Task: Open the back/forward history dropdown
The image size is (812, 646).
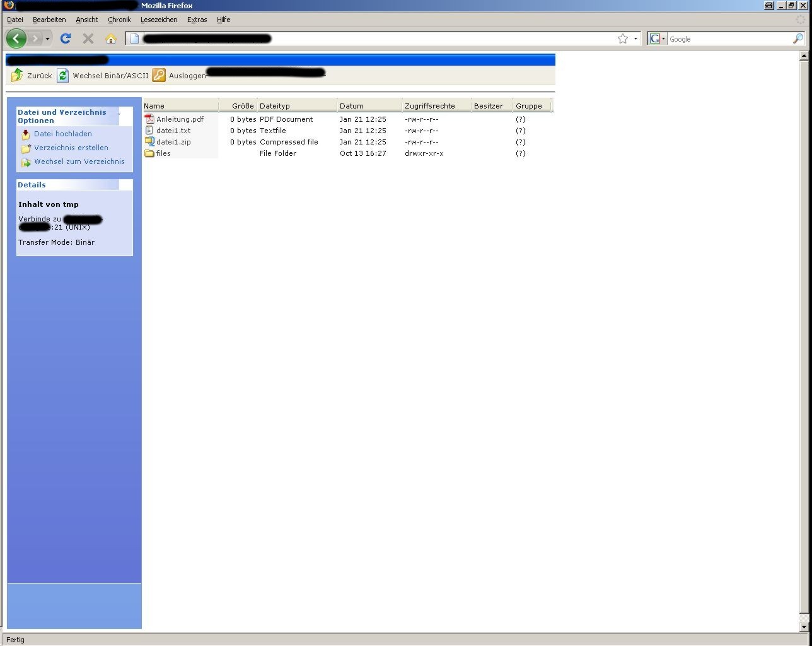Action: (x=47, y=39)
